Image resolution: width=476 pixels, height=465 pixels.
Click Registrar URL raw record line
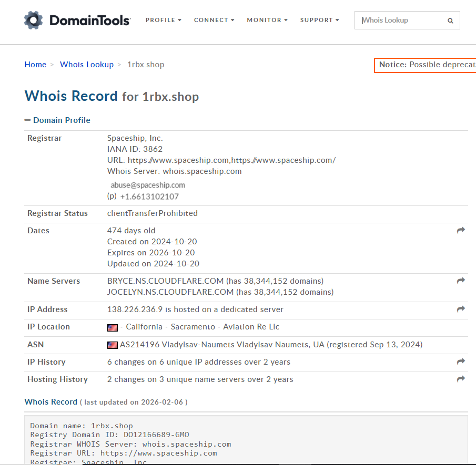tap(124, 453)
